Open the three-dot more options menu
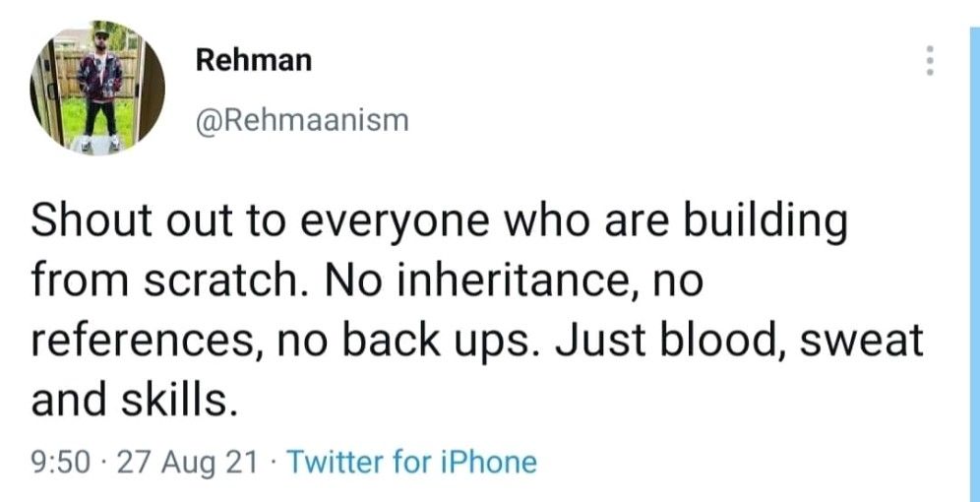980x502 pixels. click(930, 61)
